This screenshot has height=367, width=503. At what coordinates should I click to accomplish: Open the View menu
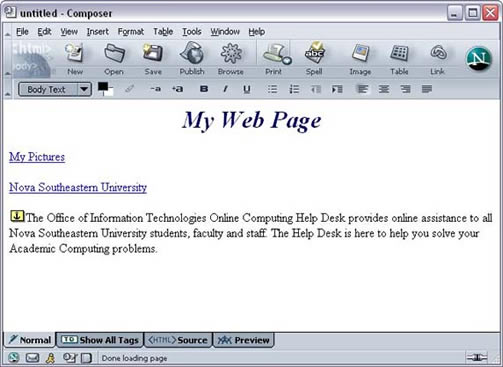[69, 32]
